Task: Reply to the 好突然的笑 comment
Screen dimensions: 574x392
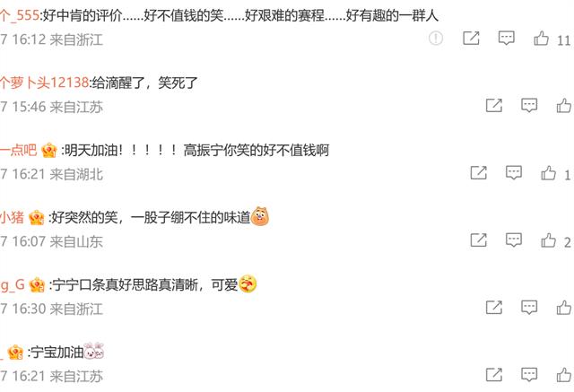Action: [x=514, y=240]
